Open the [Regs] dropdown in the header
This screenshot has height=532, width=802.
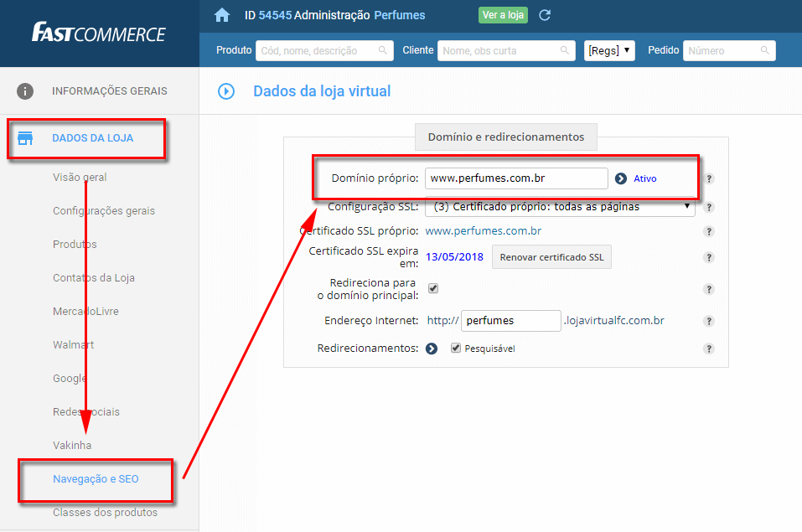(x=609, y=50)
